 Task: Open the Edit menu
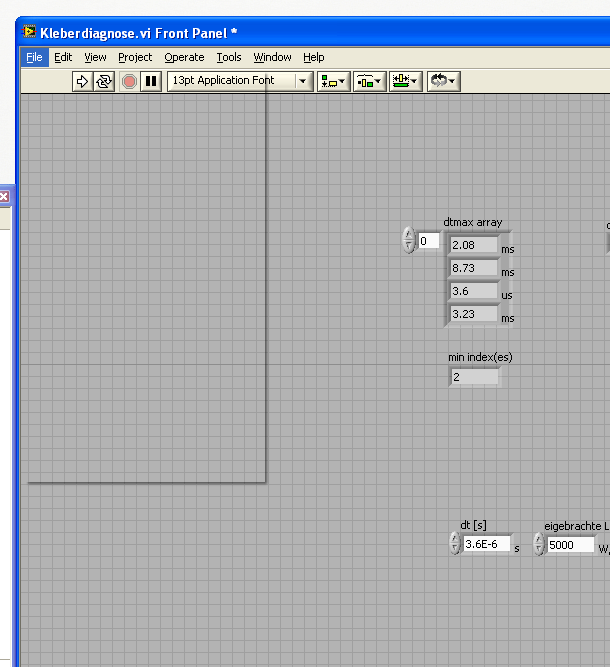tap(63, 57)
